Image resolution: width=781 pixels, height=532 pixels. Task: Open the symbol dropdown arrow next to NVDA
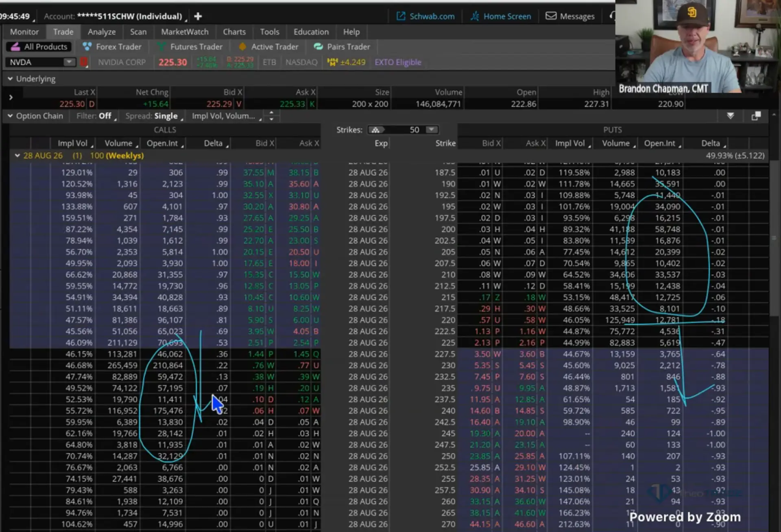click(69, 62)
